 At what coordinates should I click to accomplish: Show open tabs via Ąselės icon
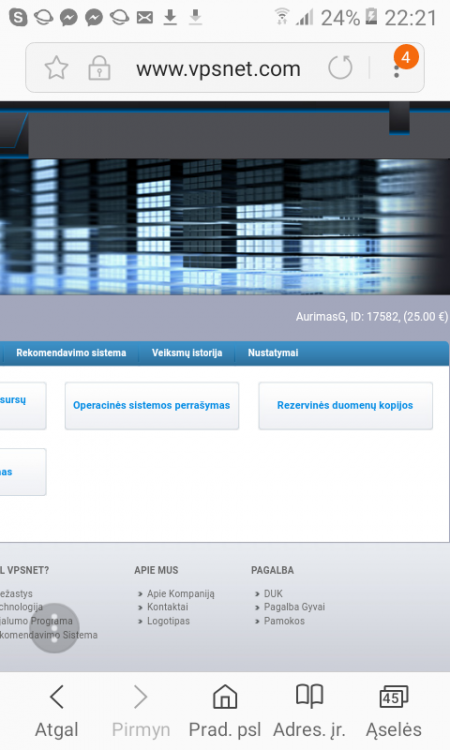click(394, 711)
